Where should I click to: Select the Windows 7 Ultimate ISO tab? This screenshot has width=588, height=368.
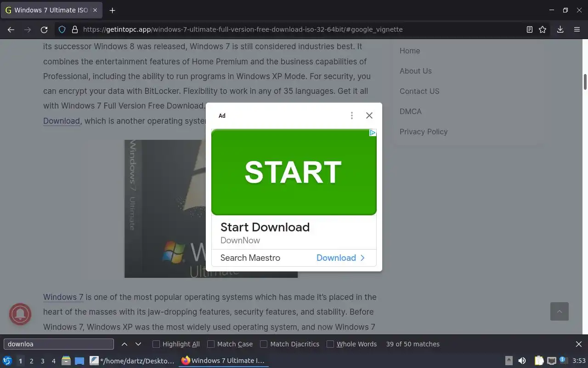point(51,10)
